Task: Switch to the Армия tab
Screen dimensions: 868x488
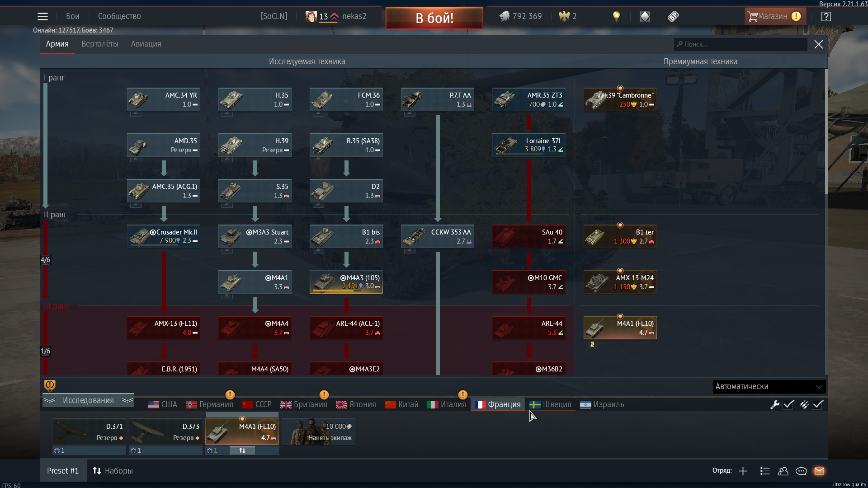Action: [57, 44]
